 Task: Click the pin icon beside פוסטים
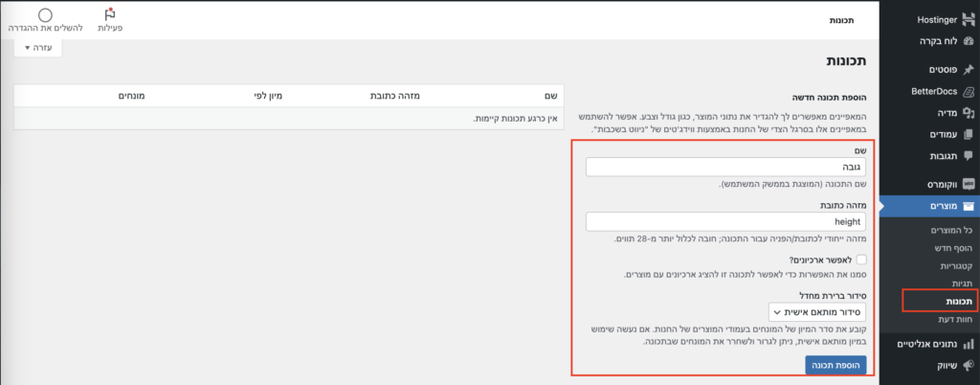(969, 69)
